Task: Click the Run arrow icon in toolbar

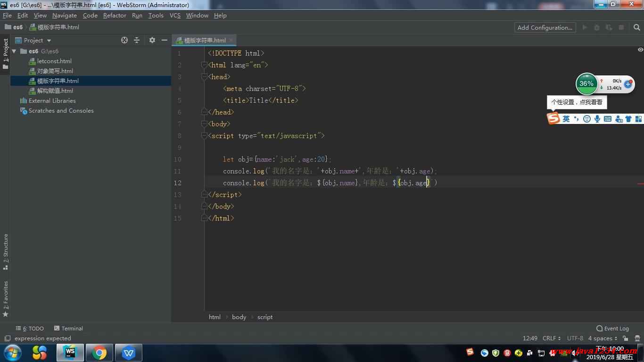Action: point(585,27)
